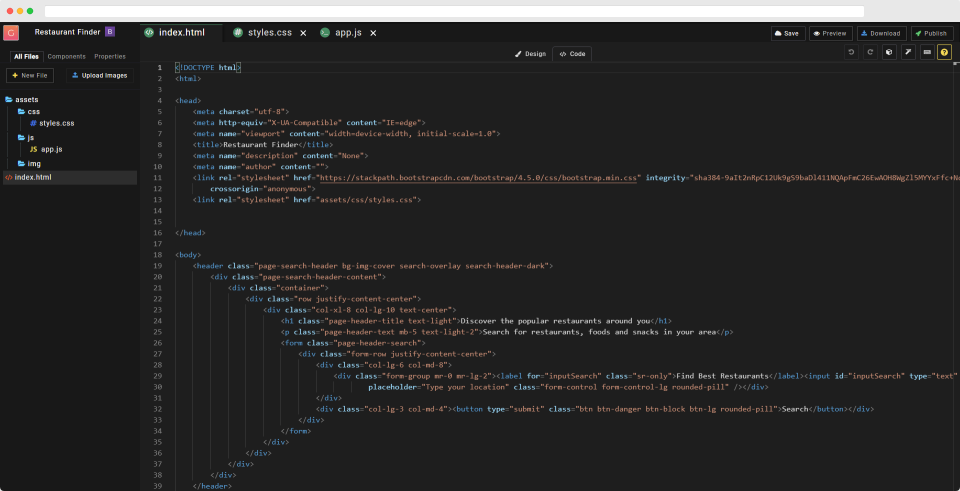Click the purple Bootstrap badge icon
The image size is (960, 491).
click(110, 32)
